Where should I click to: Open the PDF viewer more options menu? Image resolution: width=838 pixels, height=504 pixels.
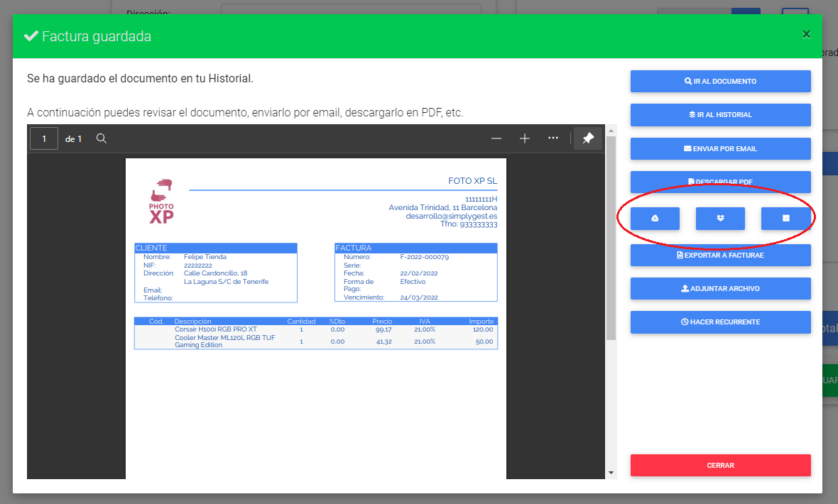553,138
